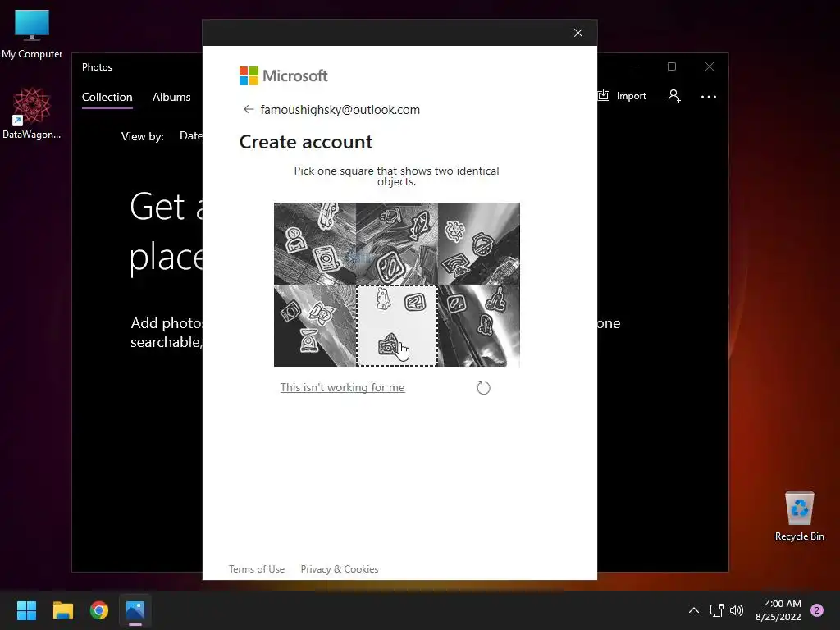Image resolution: width=840 pixels, height=630 pixels.
Task: Close the Photos window
Action: point(710,66)
